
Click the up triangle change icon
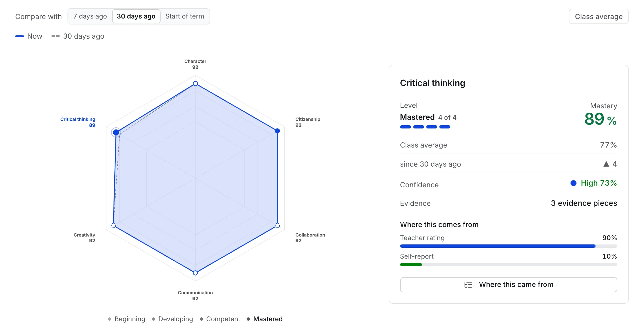606,164
